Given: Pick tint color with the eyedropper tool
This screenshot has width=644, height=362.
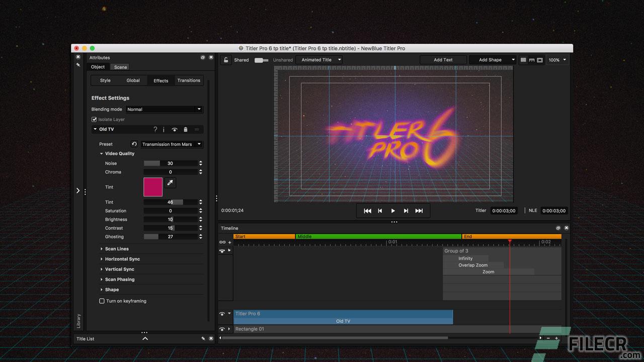Looking at the screenshot, I should tap(170, 183).
